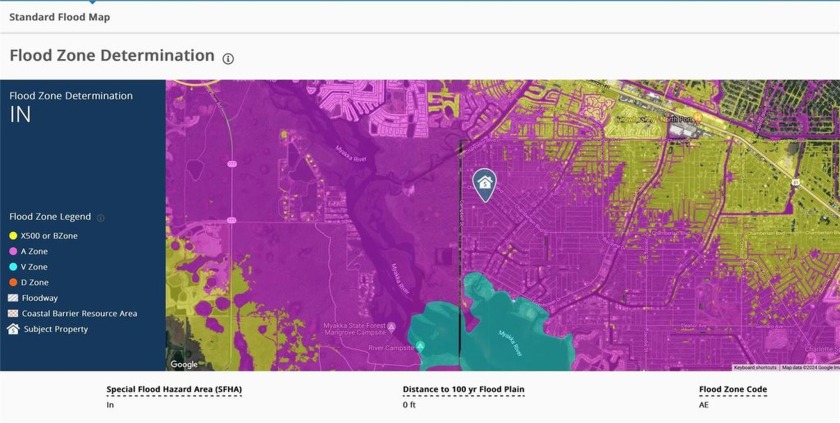Click the River Campsite map icon

coord(420,346)
